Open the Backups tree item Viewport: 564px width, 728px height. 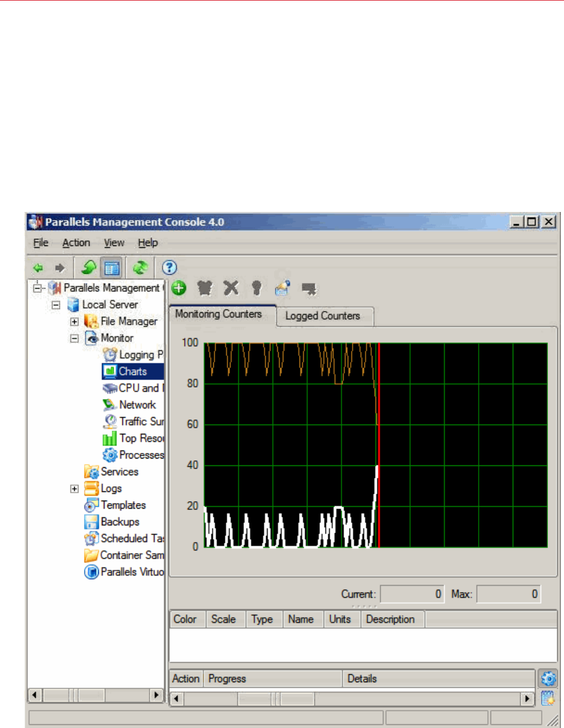pos(120,522)
